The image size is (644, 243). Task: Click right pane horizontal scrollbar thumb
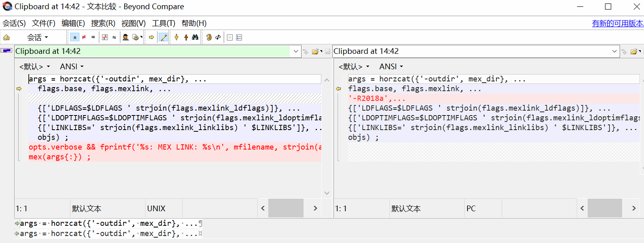[605, 209]
